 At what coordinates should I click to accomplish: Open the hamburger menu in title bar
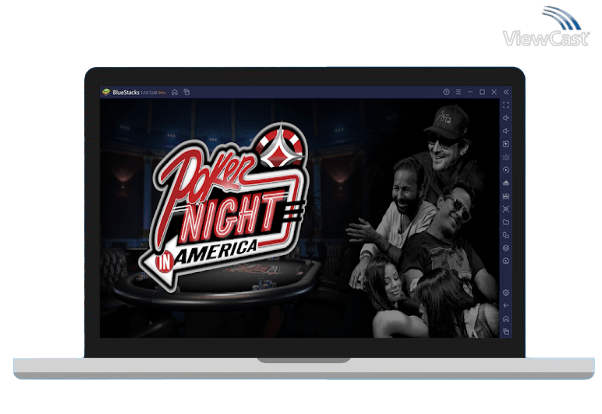458,92
